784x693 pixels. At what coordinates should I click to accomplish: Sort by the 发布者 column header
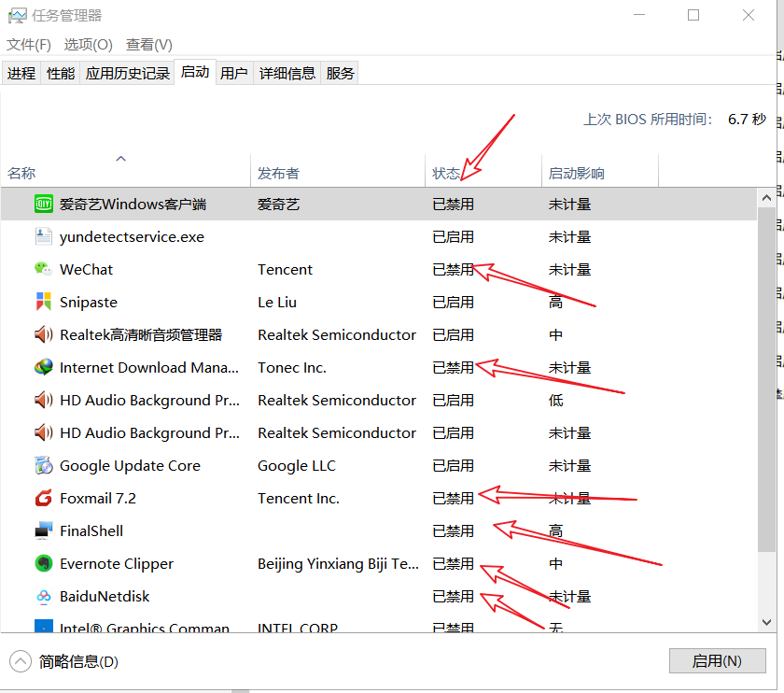point(338,173)
